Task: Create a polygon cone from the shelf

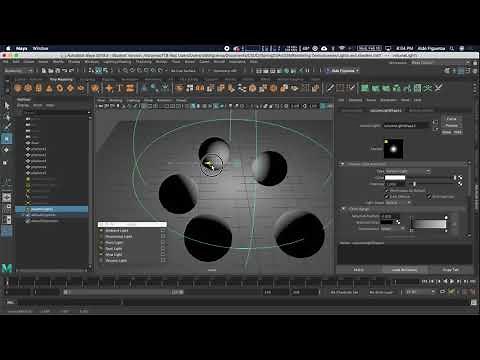Action: pyautogui.click(x=49, y=88)
